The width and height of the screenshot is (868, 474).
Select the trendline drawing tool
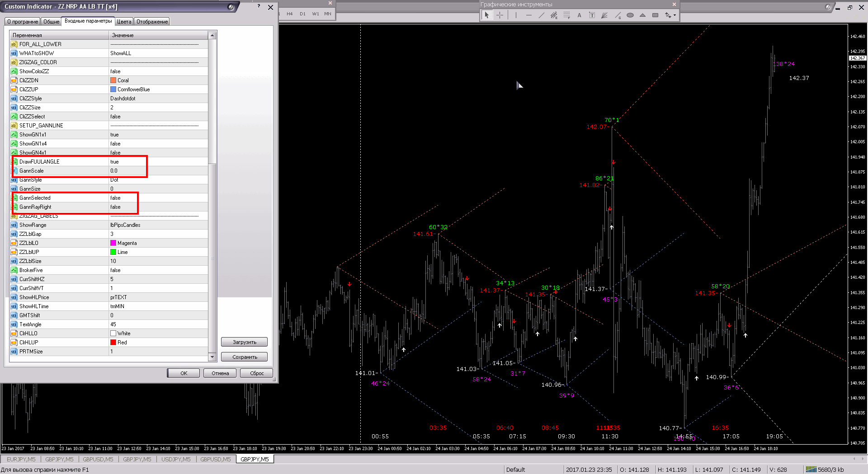(x=541, y=15)
